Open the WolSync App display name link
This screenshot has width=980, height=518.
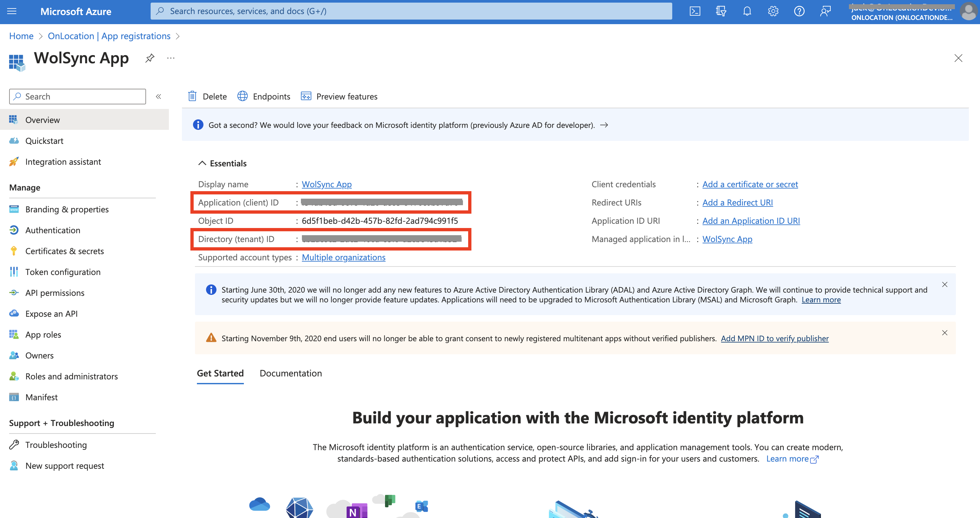point(326,184)
